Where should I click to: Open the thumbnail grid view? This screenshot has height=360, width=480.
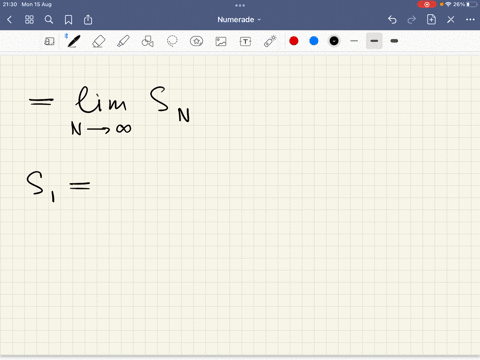point(29,20)
